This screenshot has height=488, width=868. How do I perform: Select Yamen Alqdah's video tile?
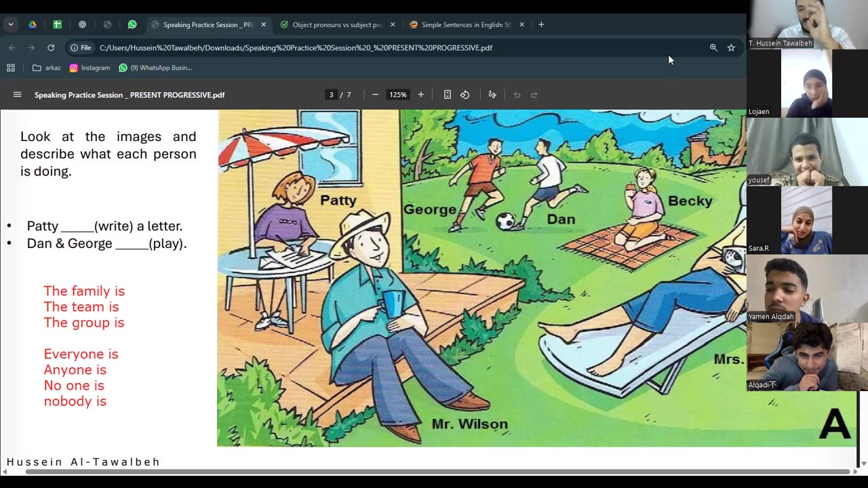(x=808, y=288)
